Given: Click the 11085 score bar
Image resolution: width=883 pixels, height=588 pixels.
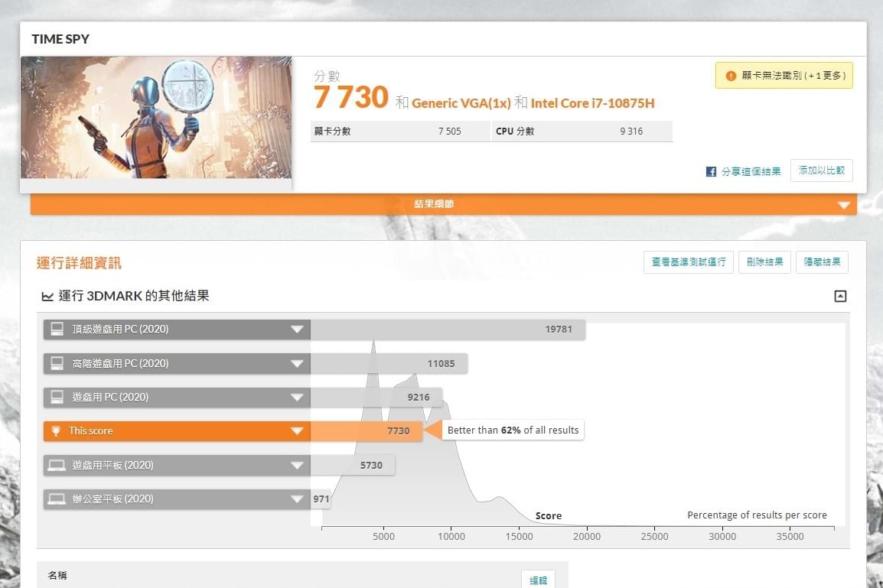Looking at the screenshot, I should pyautogui.click(x=389, y=363).
